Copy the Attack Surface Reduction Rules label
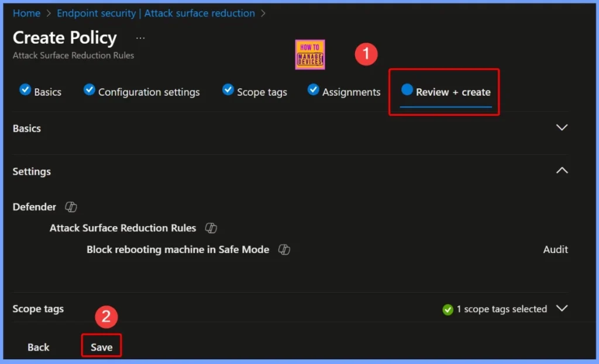This screenshot has height=364, width=599. click(x=212, y=228)
